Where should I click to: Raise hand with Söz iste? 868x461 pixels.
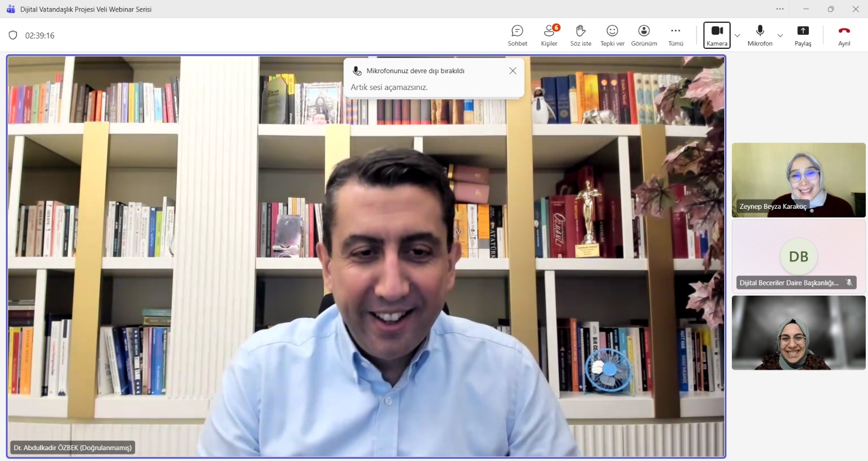[x=580, y=35]
